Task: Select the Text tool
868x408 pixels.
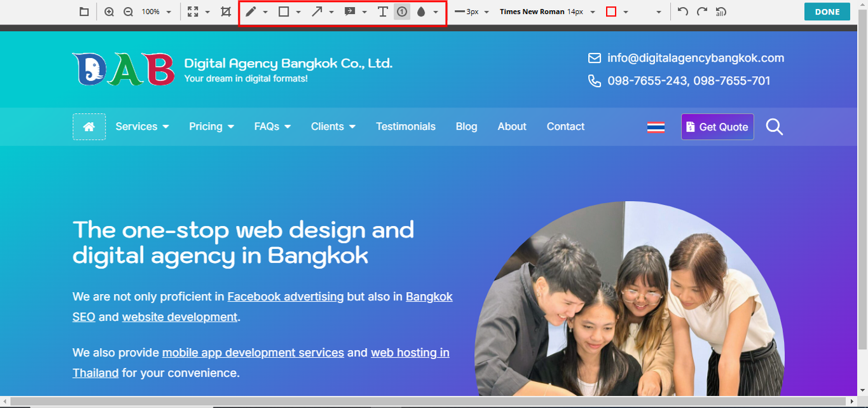Action: pyautogui.click(x=383, y=12)
